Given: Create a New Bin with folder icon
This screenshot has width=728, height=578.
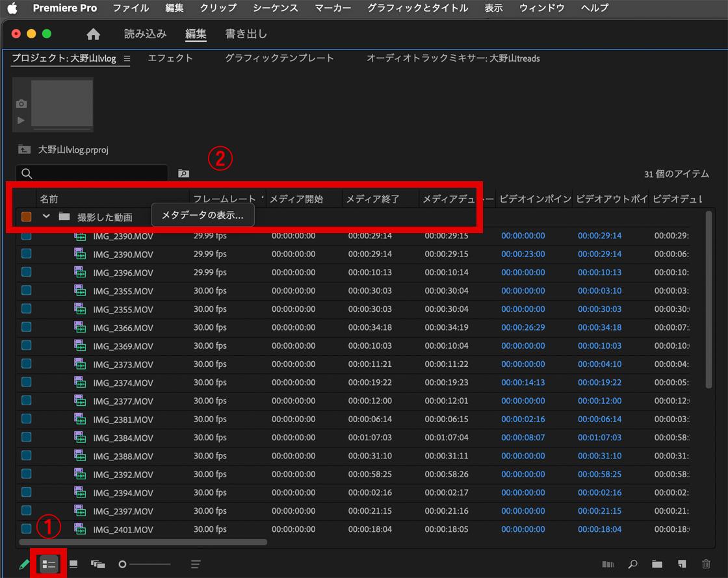Looking at the screenshot, I should (657, 564).
